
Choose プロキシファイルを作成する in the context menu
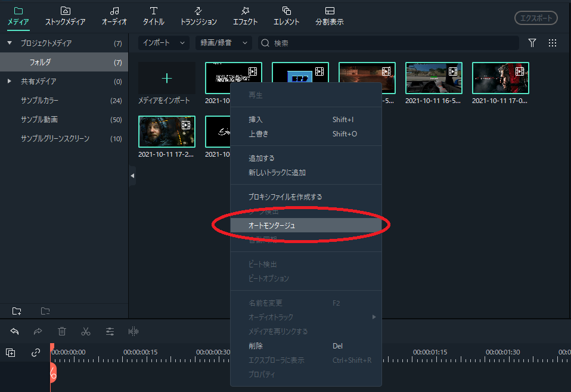click(x=306, y=197)
